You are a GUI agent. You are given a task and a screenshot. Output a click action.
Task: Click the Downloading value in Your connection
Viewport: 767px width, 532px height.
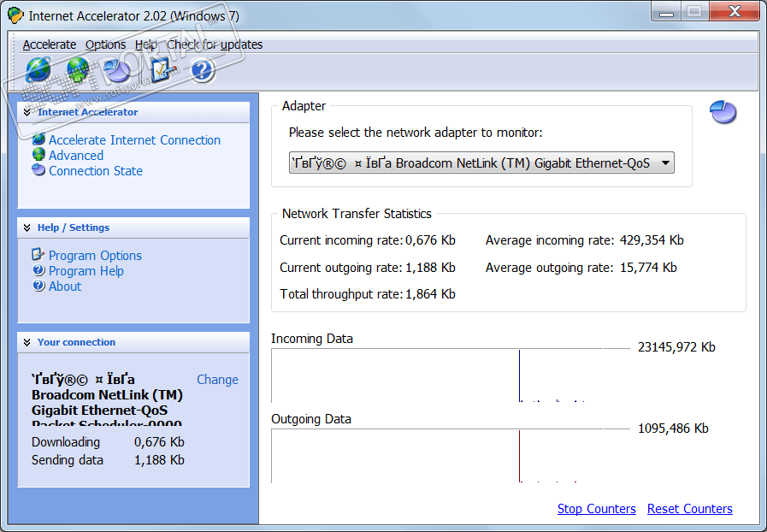(x=159, y=442)
